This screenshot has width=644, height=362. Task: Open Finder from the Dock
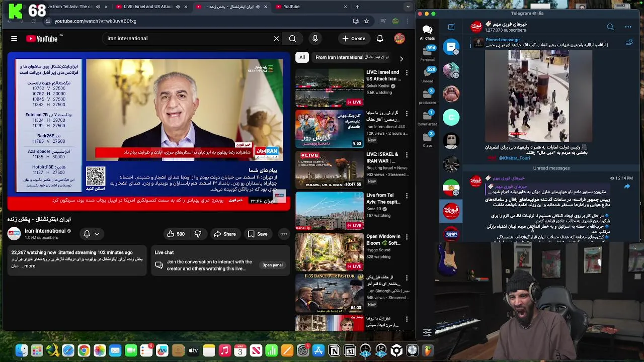coord(21,350)
